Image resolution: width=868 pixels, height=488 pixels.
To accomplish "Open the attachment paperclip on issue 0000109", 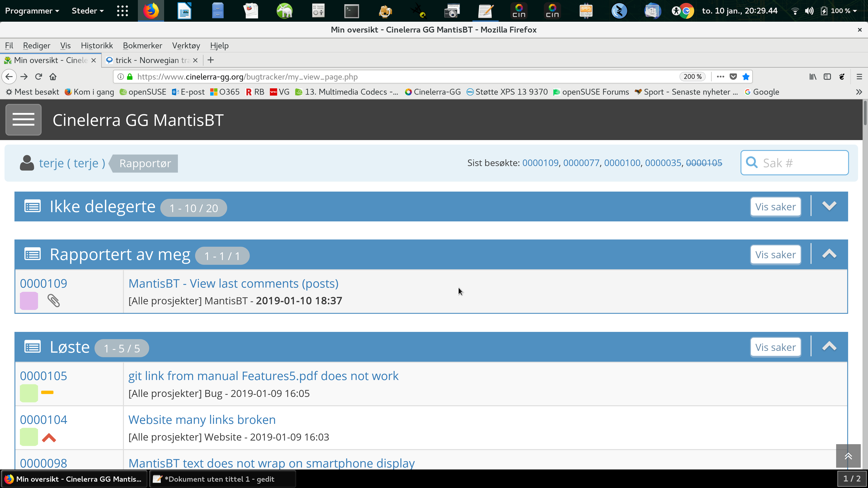I will [53, 300].
